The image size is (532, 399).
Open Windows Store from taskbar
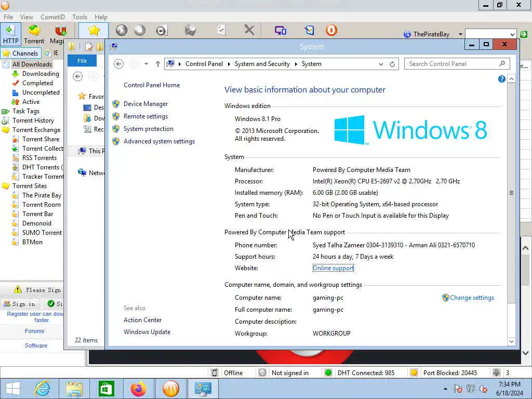pyautogui.click(x=106, y=389)
